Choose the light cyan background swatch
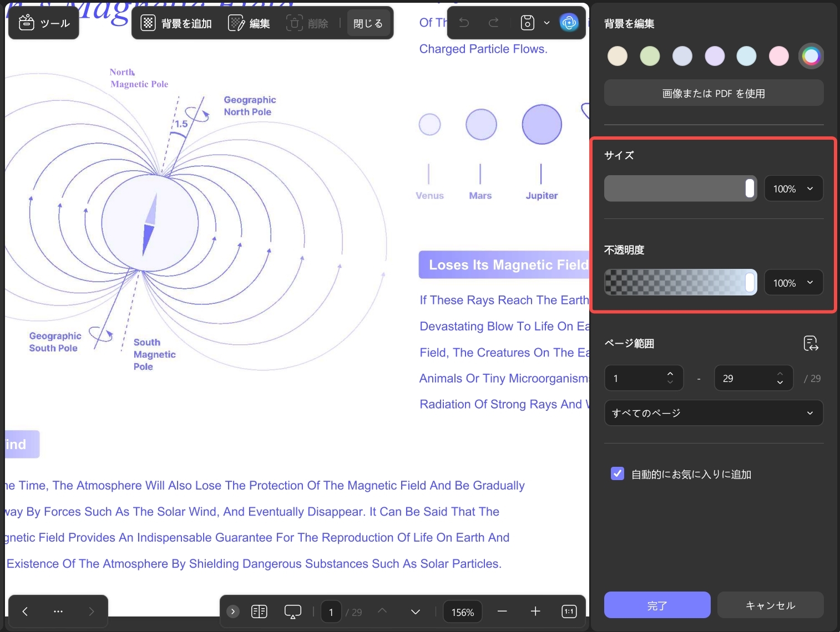The image size is (840, 632). tap(746, 56)
